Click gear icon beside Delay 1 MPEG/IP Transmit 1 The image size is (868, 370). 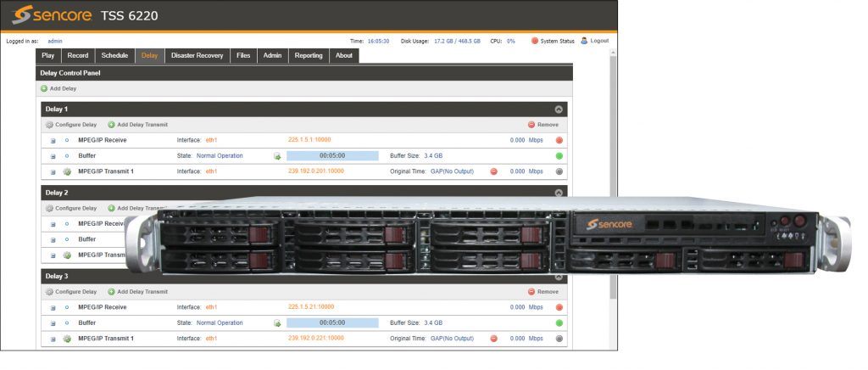click(x=67, y=171)
